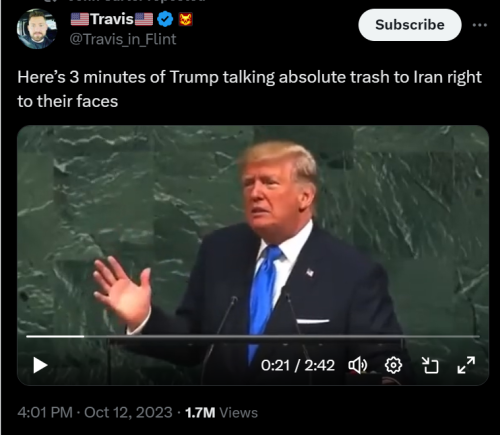Open the three-dots more options menu

480,25
